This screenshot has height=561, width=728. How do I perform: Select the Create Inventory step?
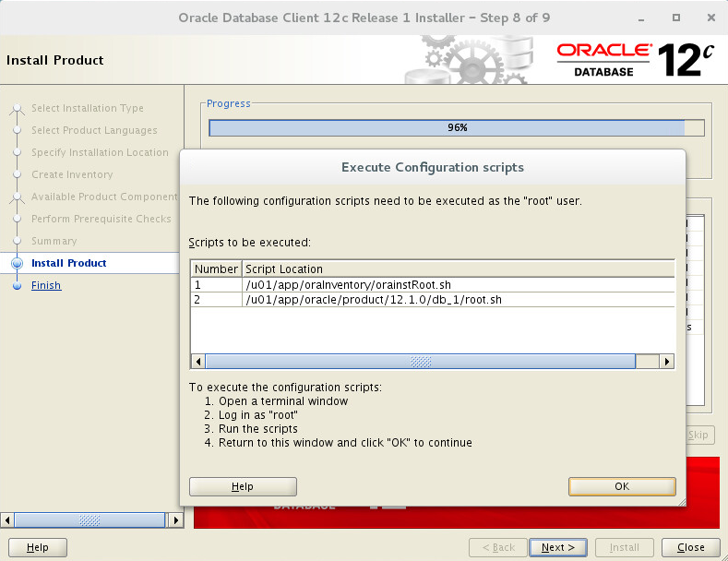click(x=72, y=174)
